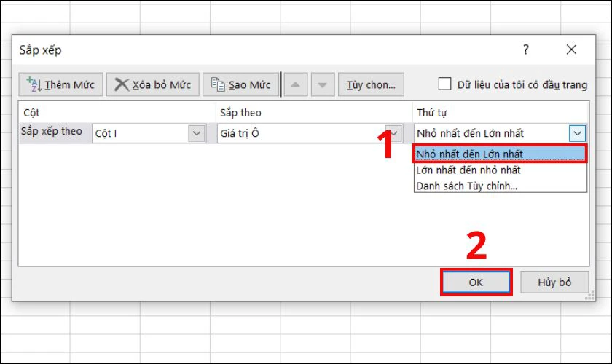Collapse the Thứ tự order dropdown arrow

(x=577, y=133)
